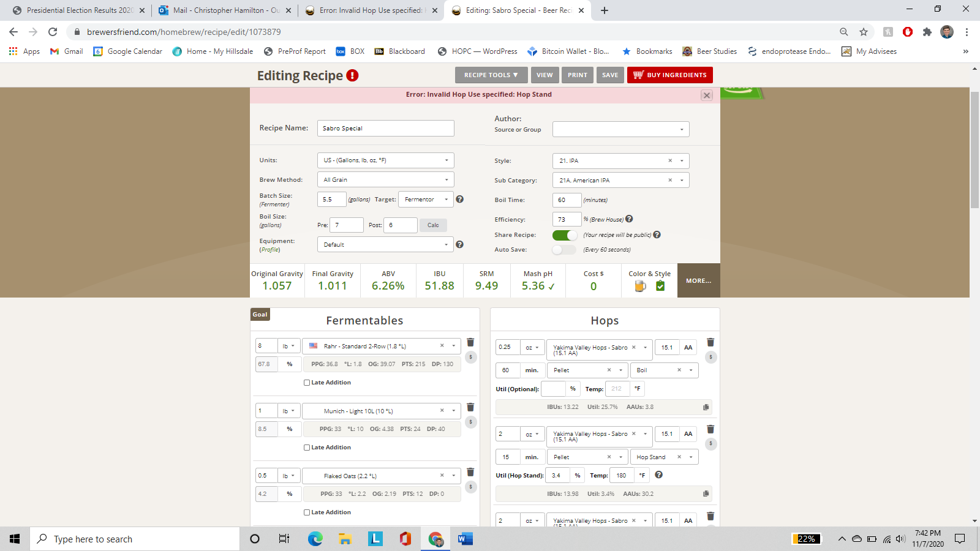Click the Recipe Name input field
980x551 pixels.
coord(386,128)
